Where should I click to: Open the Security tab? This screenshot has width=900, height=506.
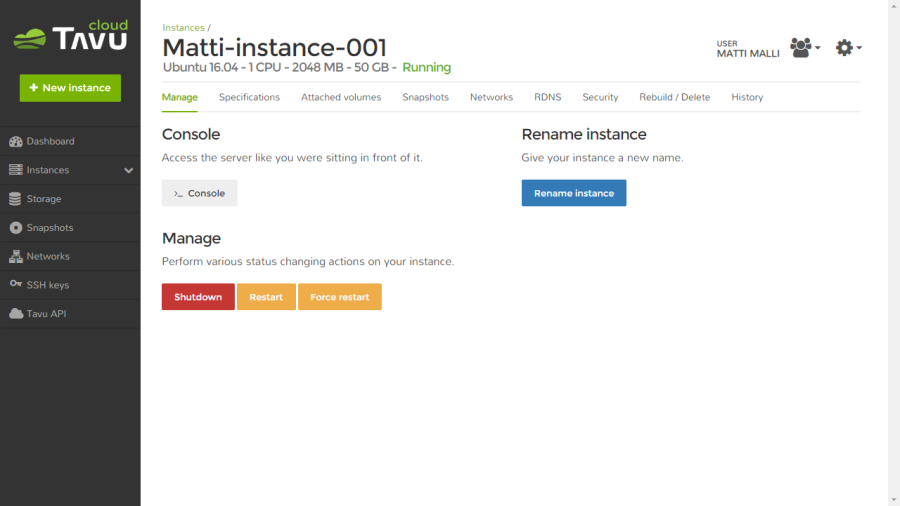(x=600, y=98)
